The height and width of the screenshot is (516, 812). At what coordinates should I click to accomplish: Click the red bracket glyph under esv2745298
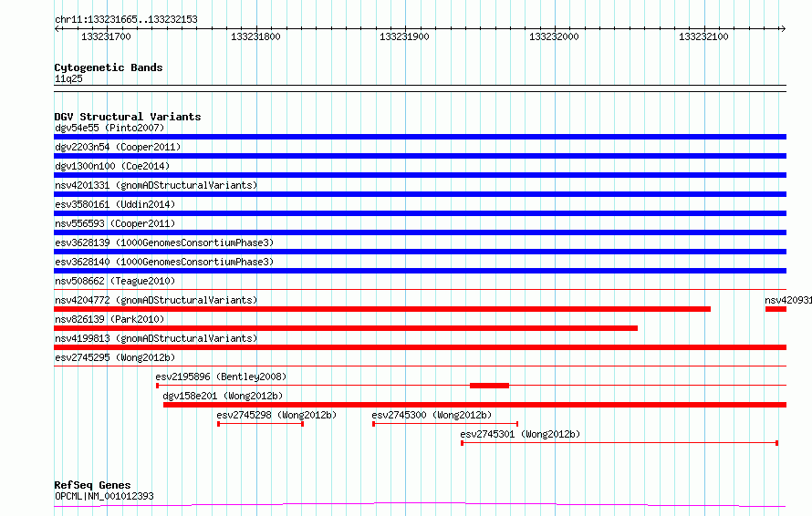tap(261, 424)
